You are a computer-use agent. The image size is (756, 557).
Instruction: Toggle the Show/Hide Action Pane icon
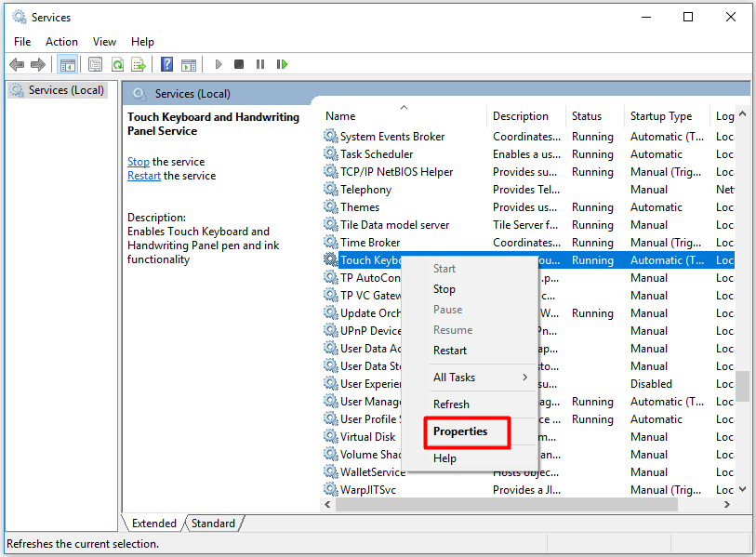tap(189, 64)
